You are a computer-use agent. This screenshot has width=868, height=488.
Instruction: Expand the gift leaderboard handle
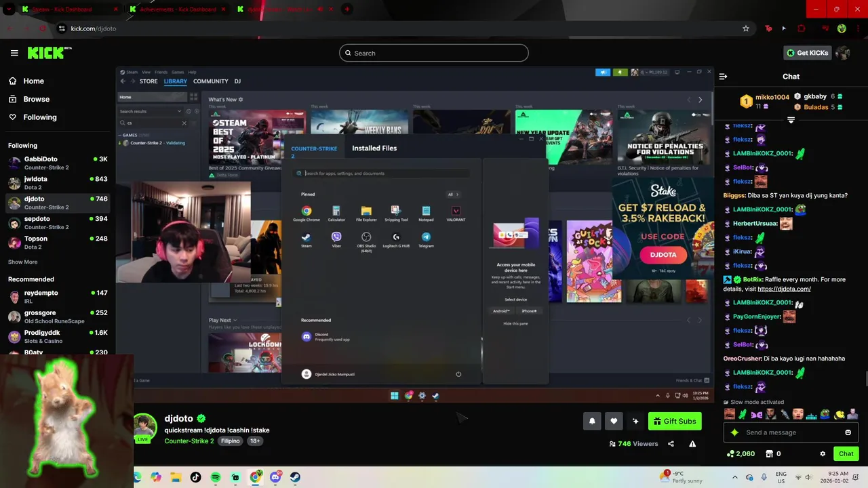coord(791,120)
